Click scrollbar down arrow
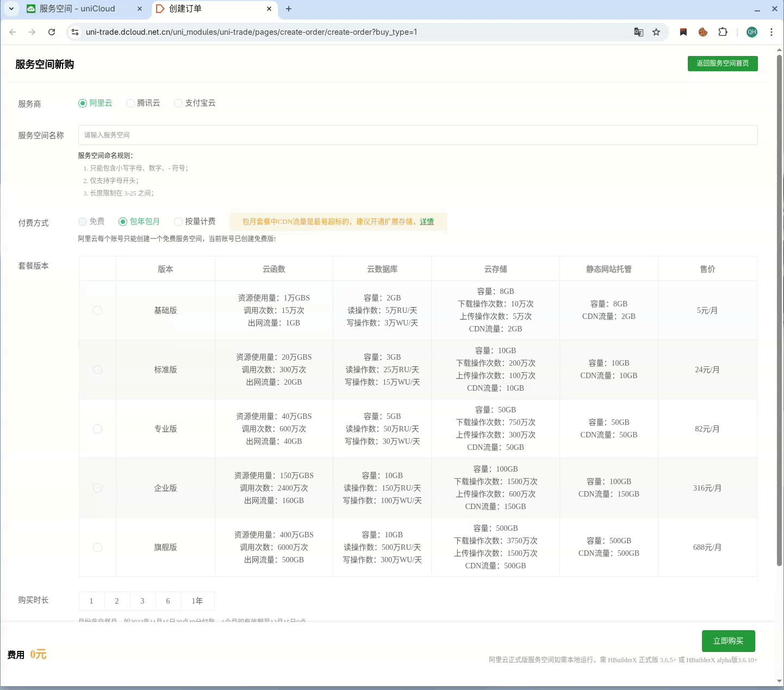Image resolution: width=784 pixels, height=690 pixels. click(x=779, y=681)
